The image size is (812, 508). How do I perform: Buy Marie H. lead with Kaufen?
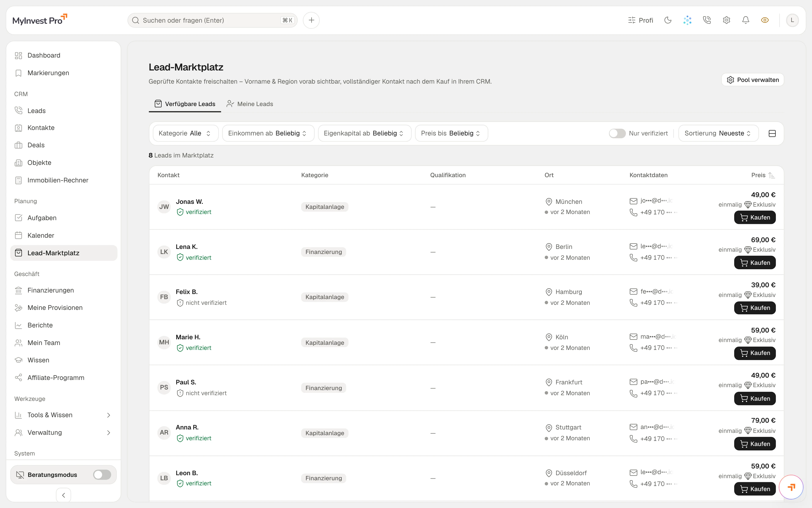coord(755,353)
